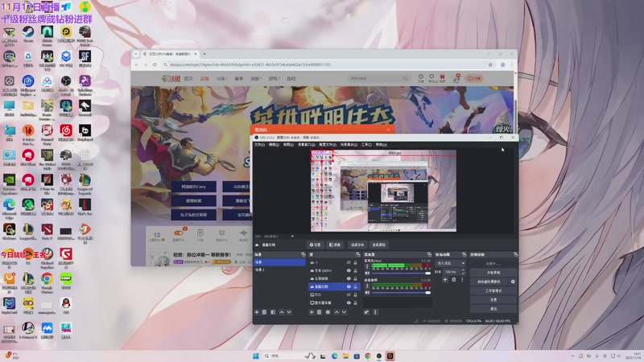Click the orange 开播 button on Douyu
The image size is (644, 362).
(x=474, y=78)
